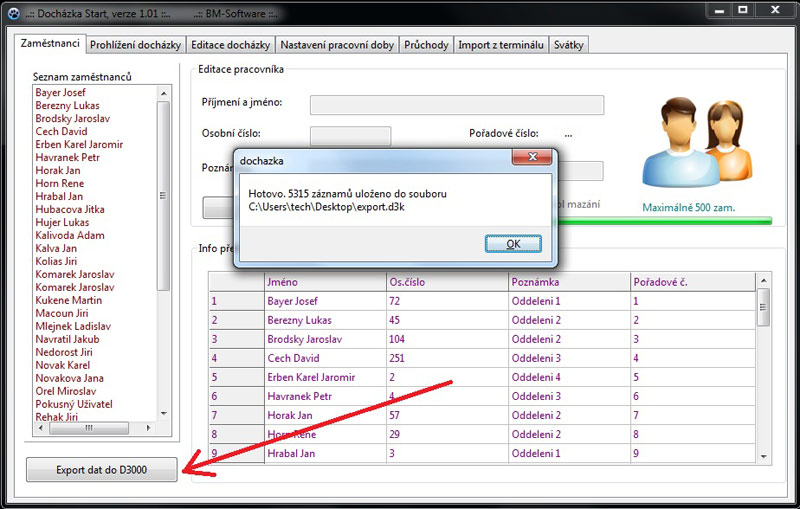The width and height of the screenshot is (800, 509).
Task: Click Os.číslo 104 cell for Brodsky Jaroslav
Action: 447,339
